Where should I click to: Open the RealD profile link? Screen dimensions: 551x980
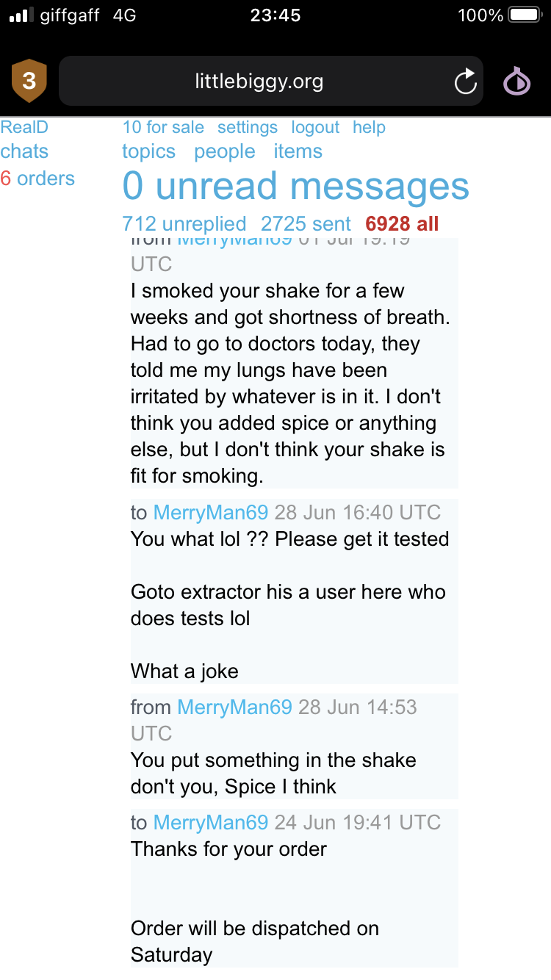point(24,127)
